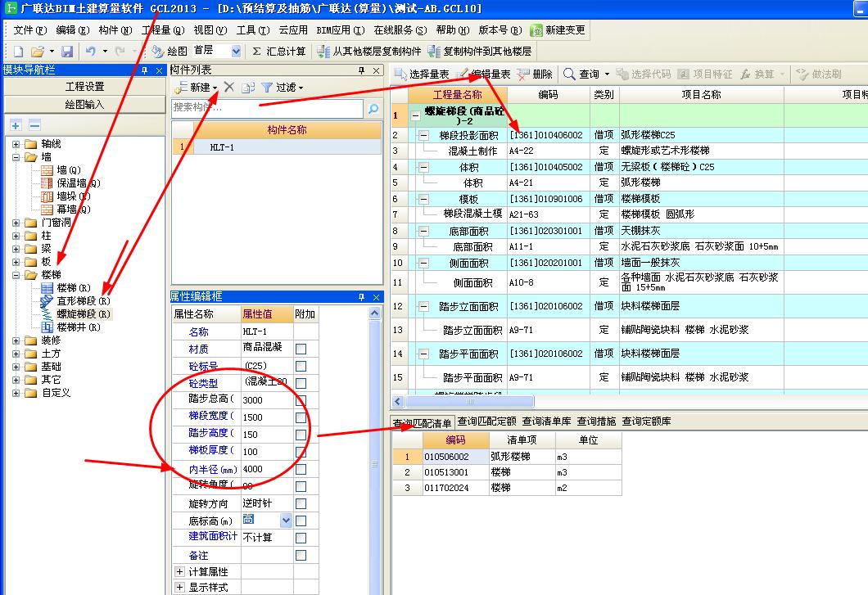Open the 文件(F) menu
868x595 pixels.
click(29, 30)
